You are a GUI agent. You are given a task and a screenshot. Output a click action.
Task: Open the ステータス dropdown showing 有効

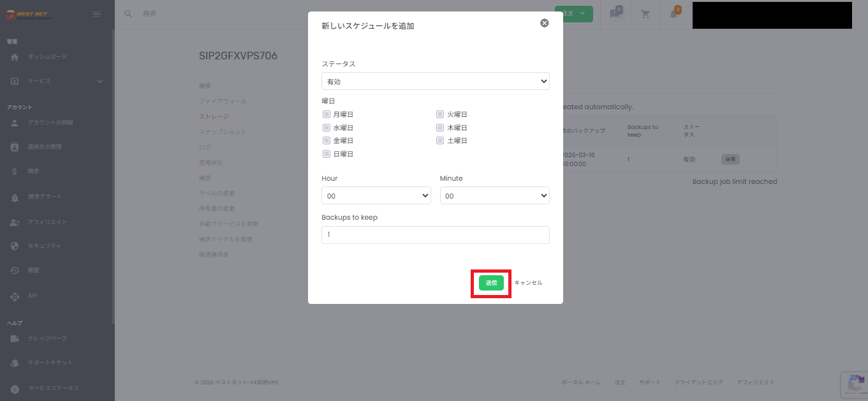[435, 81]
